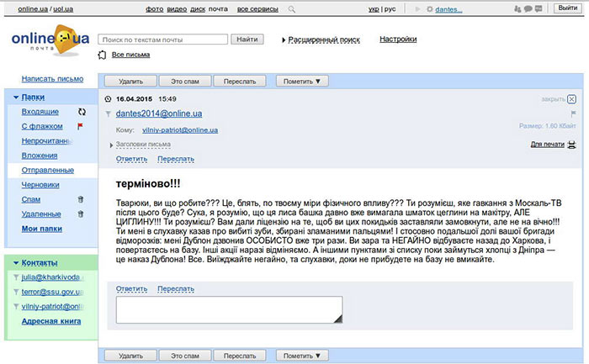Click the filter icon next to terror@ssu.gov.ua contact

tap(16, 292)
